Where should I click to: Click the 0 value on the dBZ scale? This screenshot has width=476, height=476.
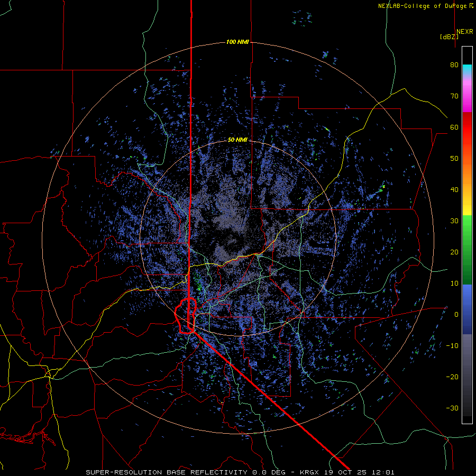coord(456,315)
